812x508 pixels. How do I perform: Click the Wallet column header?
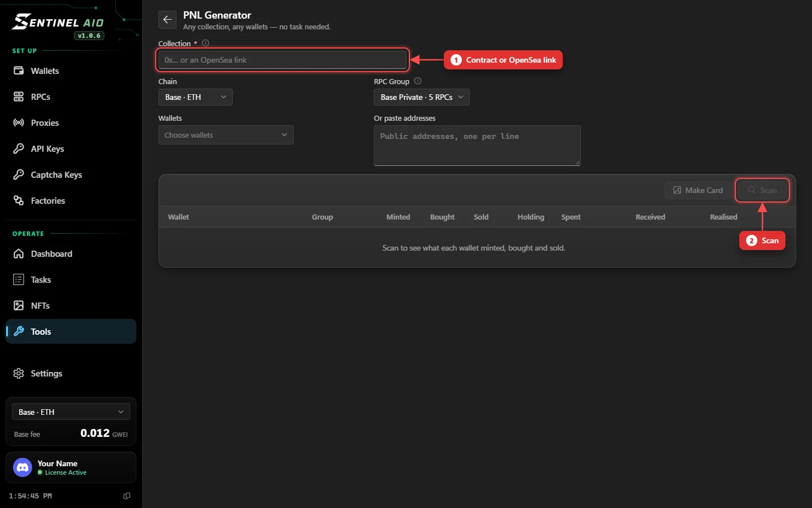[178, 217]
